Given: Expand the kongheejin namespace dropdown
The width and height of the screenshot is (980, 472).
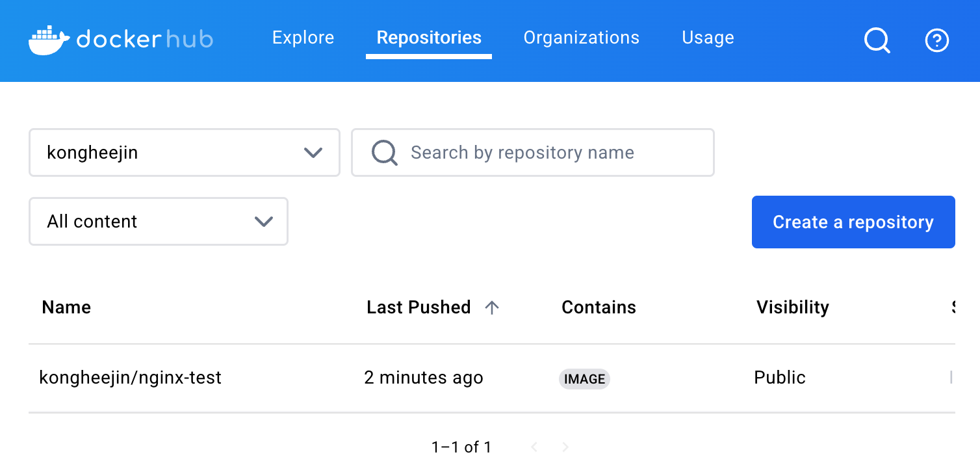Looking at the screenshot, I should (x=185, y=153).
